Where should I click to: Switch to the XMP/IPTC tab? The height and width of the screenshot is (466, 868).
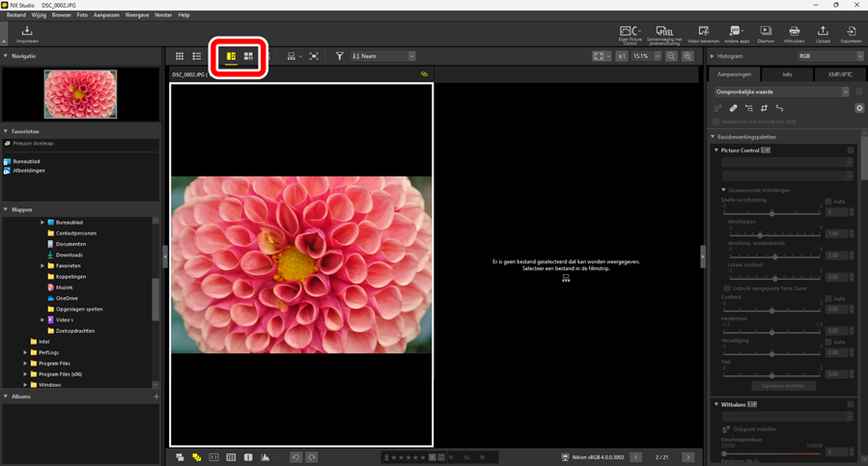click(839, 74)
